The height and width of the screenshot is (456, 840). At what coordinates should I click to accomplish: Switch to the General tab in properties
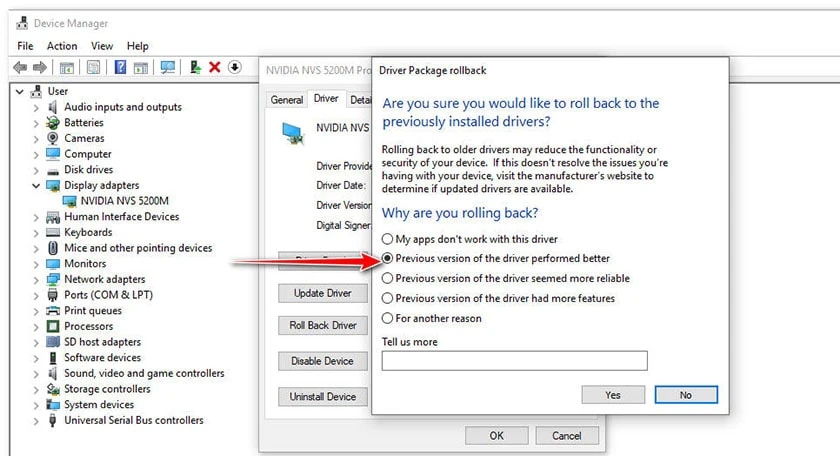coord(287,100)
